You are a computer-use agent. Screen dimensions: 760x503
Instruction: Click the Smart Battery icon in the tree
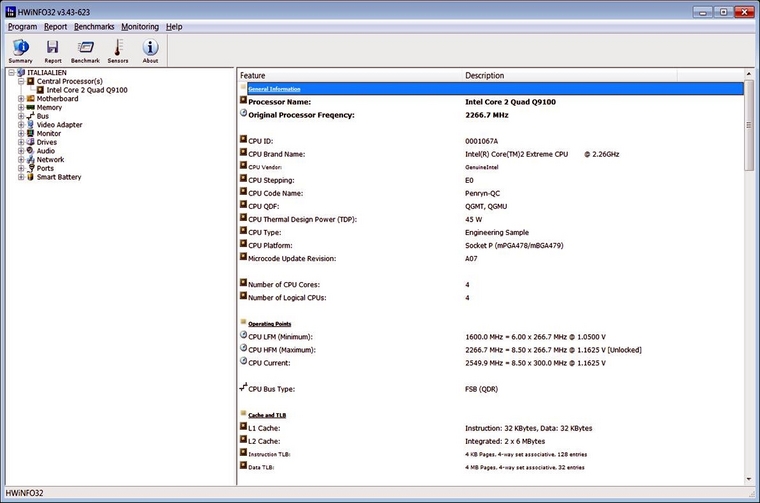(31, 177)
